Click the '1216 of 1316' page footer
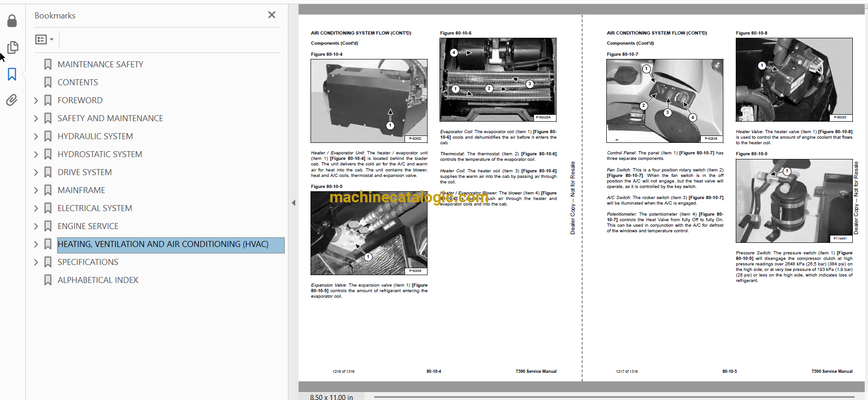The height and width of the screenshot is (400, 868). tap(344, 371)
